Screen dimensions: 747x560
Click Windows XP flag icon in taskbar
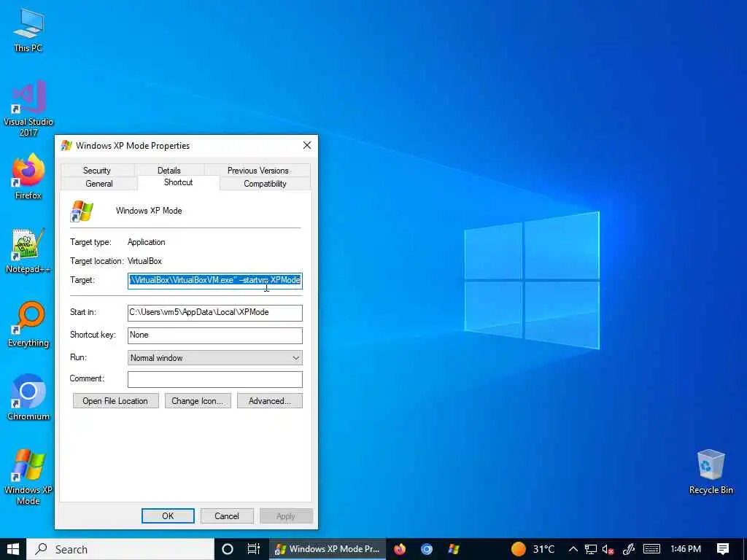click(x=454, y=549)
